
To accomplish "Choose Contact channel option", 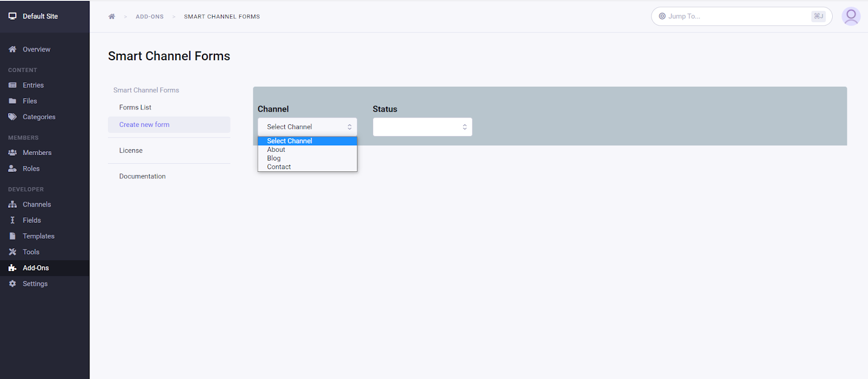I will [x=308, y=167].
